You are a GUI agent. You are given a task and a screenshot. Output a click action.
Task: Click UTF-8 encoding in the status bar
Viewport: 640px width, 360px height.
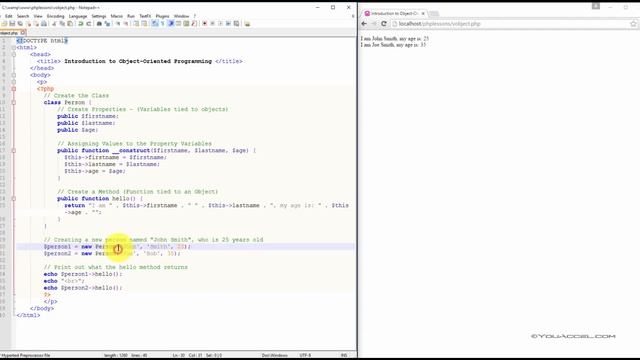tap(305, 355)
